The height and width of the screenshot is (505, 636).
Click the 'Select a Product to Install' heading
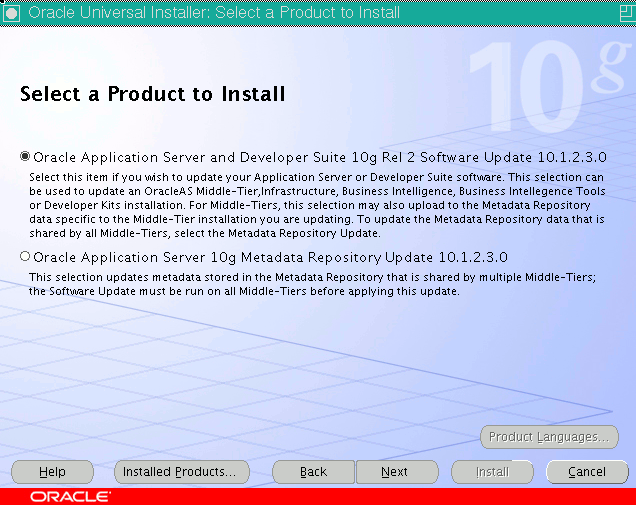[x=153, y=94]
